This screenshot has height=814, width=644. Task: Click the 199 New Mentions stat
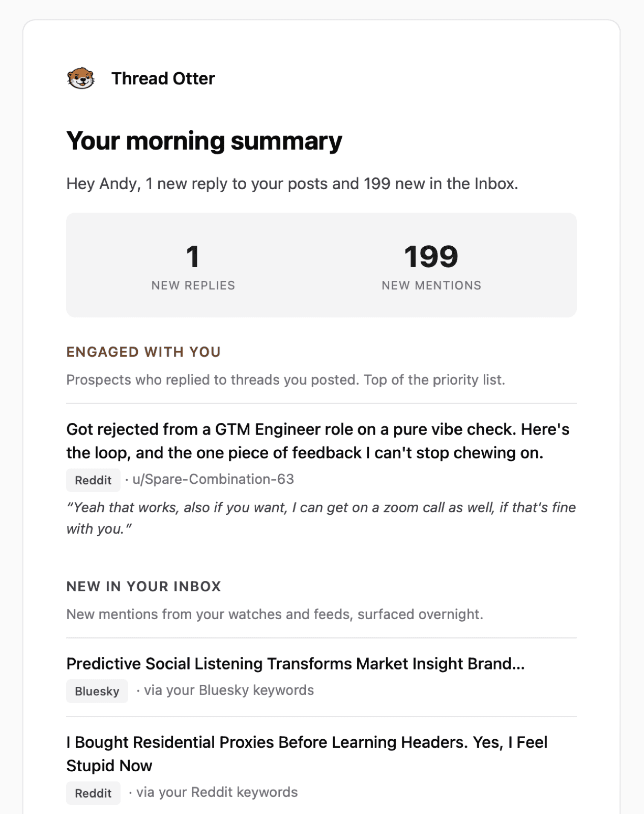(431, 266)
